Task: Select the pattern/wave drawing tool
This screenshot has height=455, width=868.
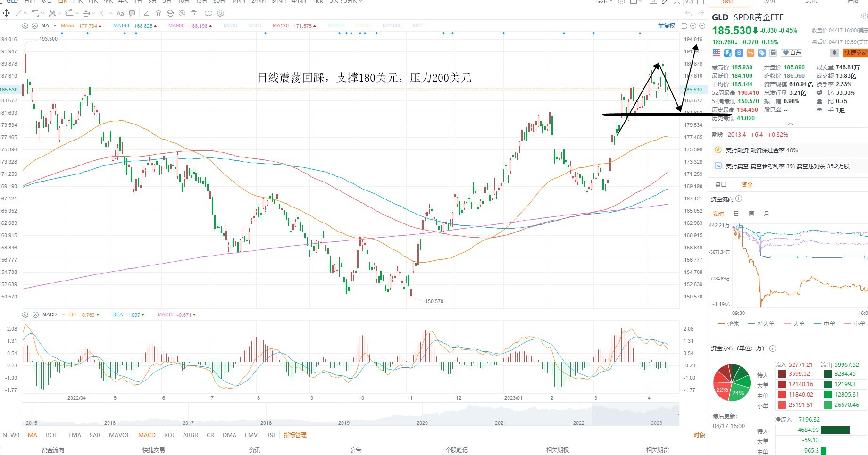Action: [52, 13]
